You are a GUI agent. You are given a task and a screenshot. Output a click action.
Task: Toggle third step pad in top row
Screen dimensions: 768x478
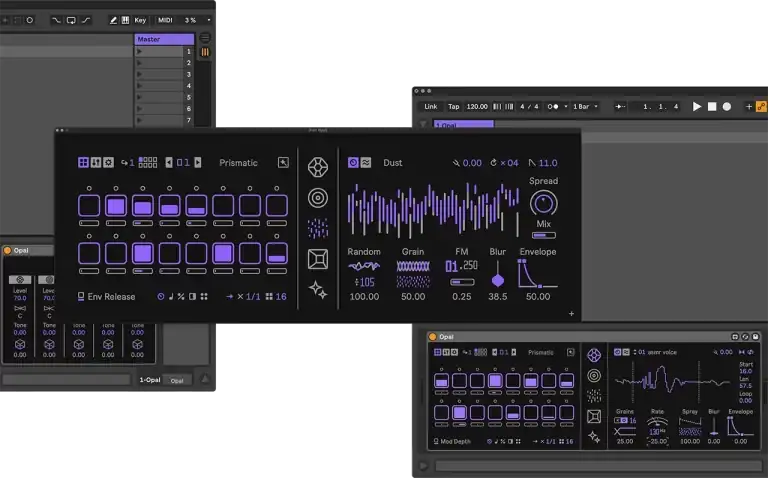click(143, 205)
